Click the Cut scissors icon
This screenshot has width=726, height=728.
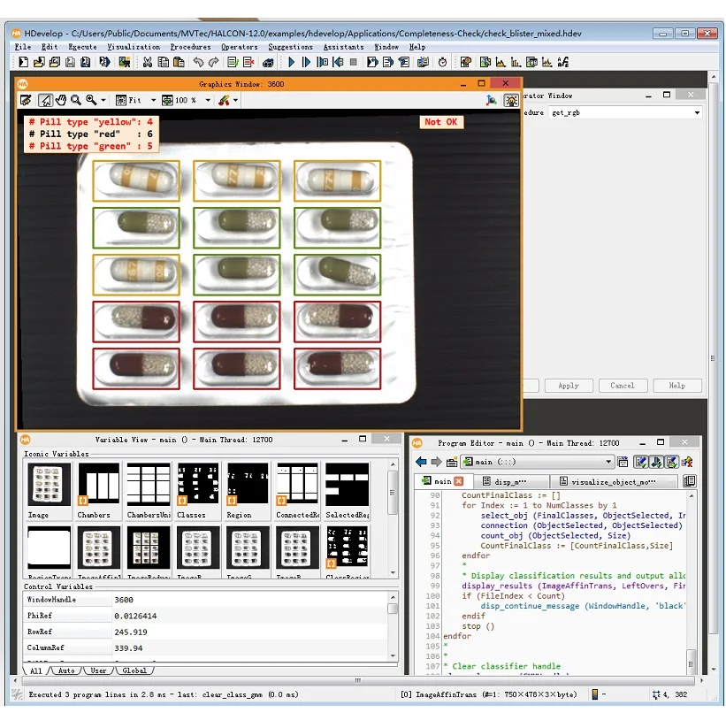[148, 62]
